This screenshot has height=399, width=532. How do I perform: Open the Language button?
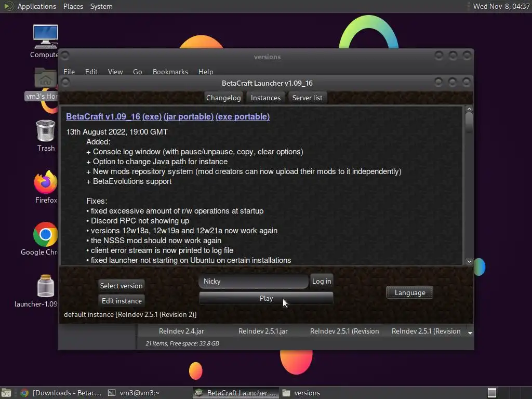coord(409,292)
